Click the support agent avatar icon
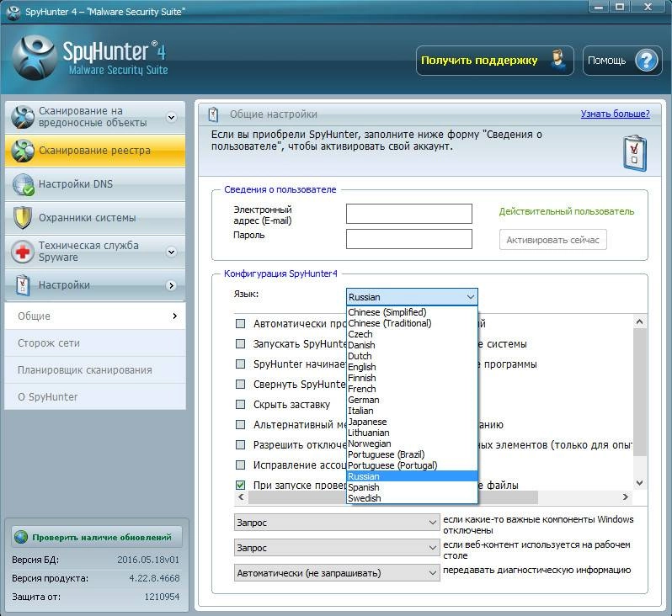 557,61
